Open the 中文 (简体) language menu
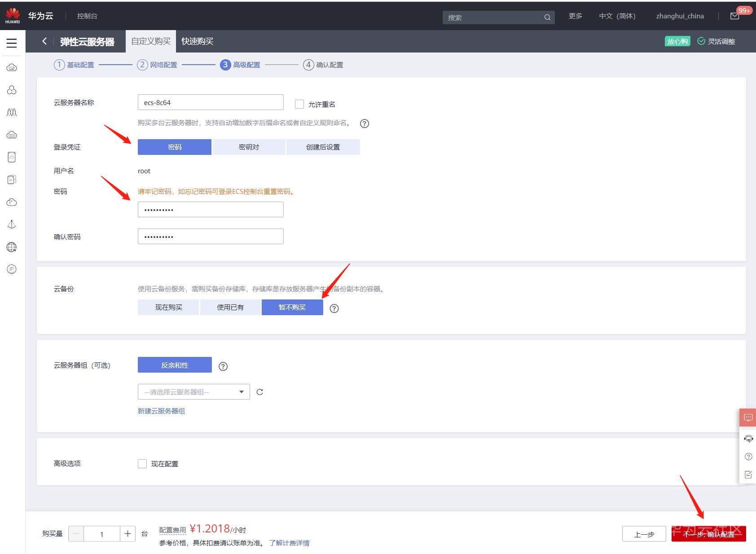756x554 pixels. coord(617,16)
